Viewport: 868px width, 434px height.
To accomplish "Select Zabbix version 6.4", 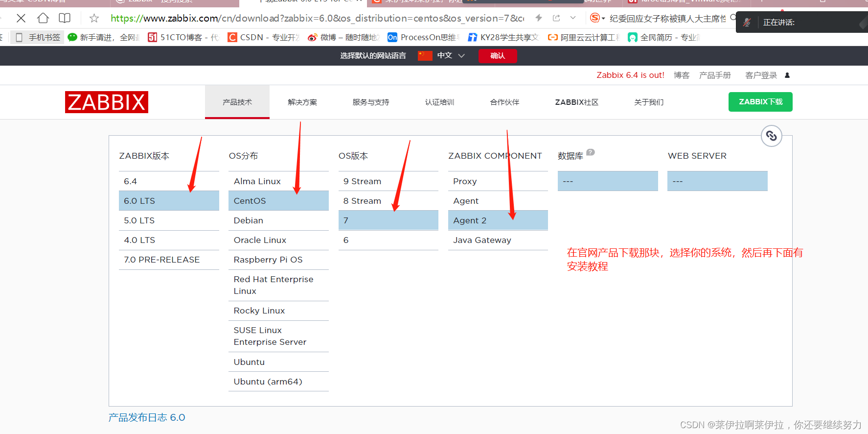I will tap(169, 181).
